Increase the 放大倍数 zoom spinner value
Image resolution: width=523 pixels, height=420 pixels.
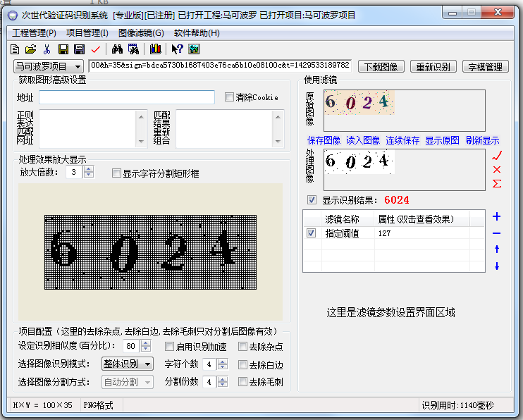point(89,169)
